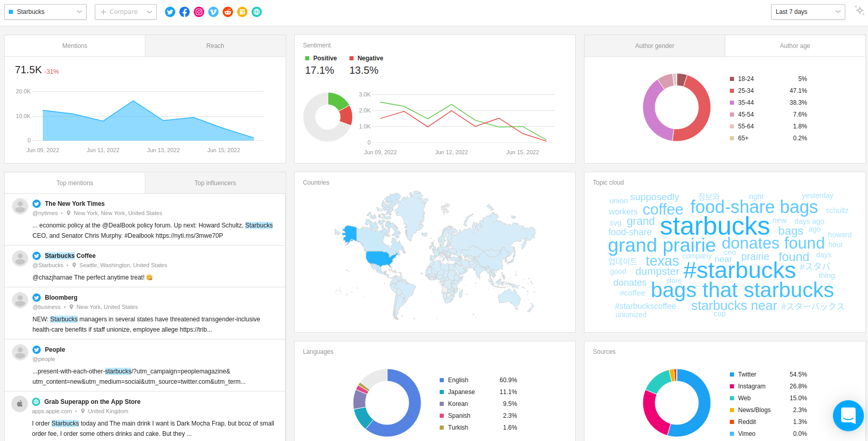Click the United States on the map

click(380, 257)
